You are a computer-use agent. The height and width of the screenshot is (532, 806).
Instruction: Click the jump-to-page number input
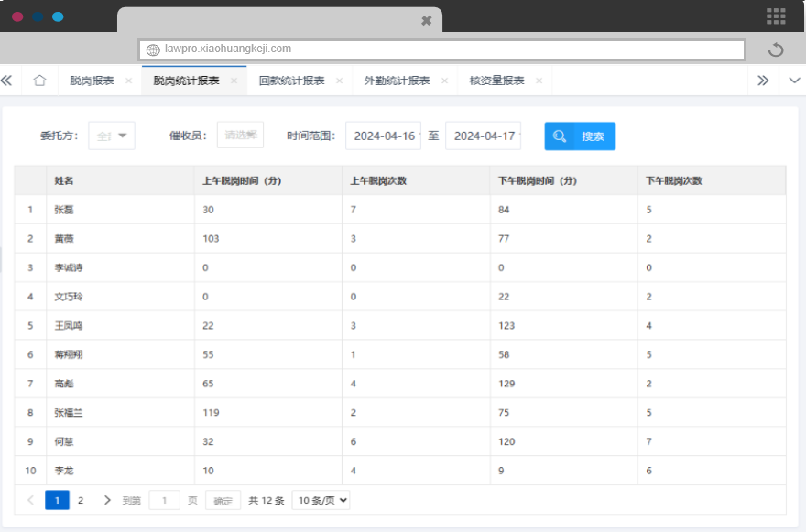tap(165, 500)
